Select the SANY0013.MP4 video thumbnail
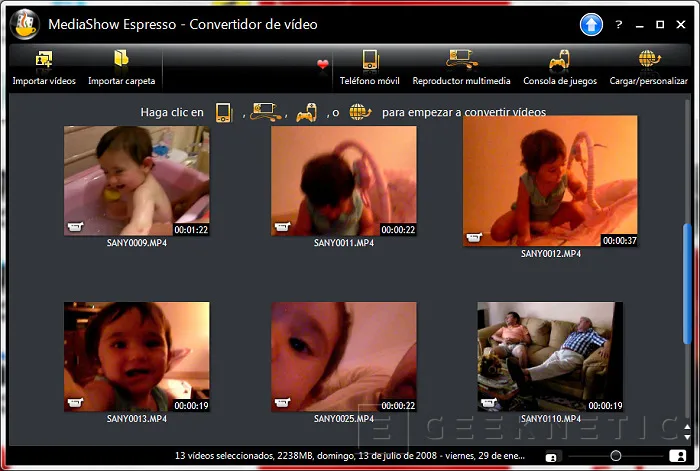 click(137, 357)
